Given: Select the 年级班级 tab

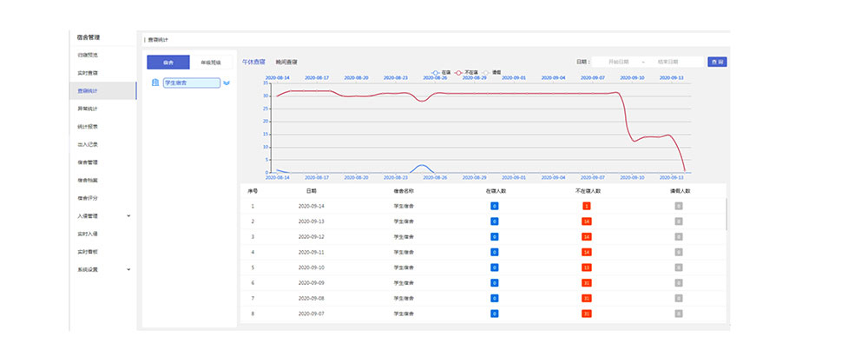Looking at the screenshot, I should point(211,62).
